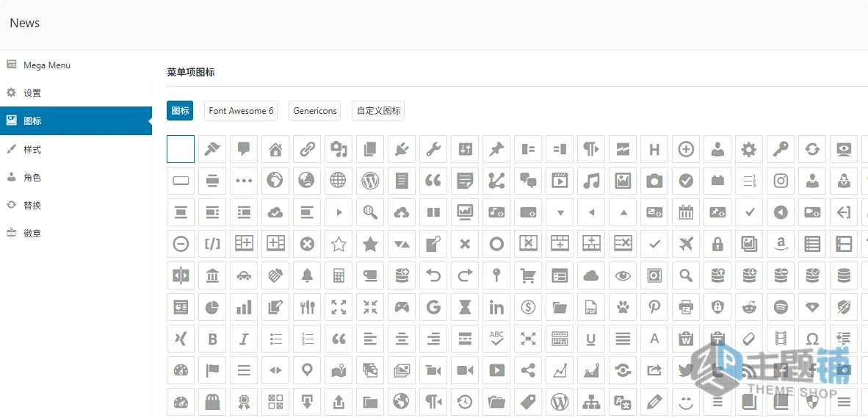Viewport: 868px width, 418px height.
Task: Choose the eye icon
Action: [623, 275]
